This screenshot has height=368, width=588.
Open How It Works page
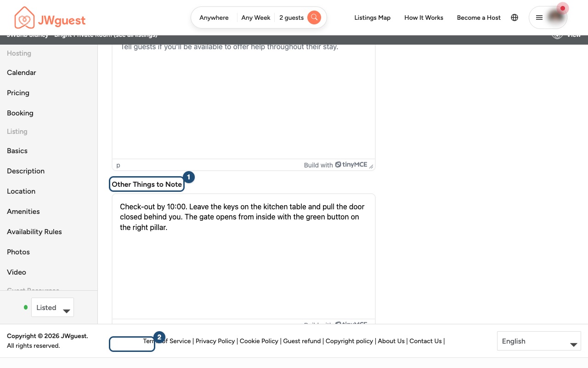[x=424, y=17]
